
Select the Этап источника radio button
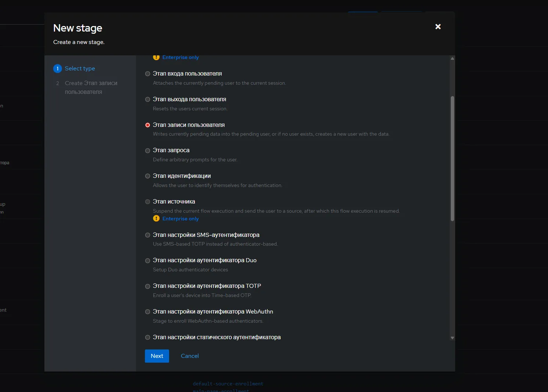click(147, 202)
